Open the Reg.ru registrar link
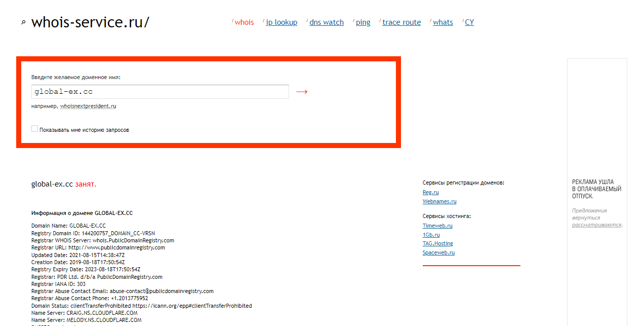 tap(430, 193)
